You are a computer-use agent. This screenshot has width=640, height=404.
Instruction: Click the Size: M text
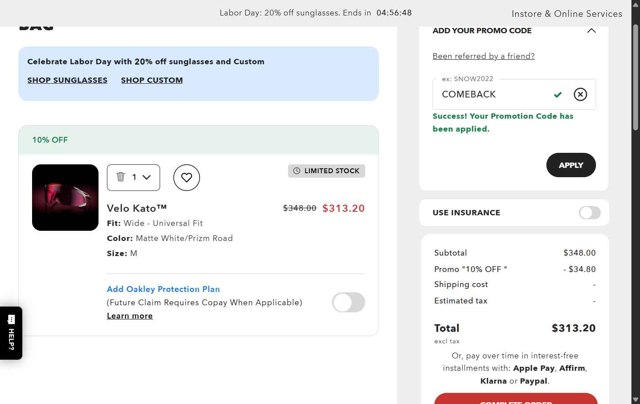[122, 253]
